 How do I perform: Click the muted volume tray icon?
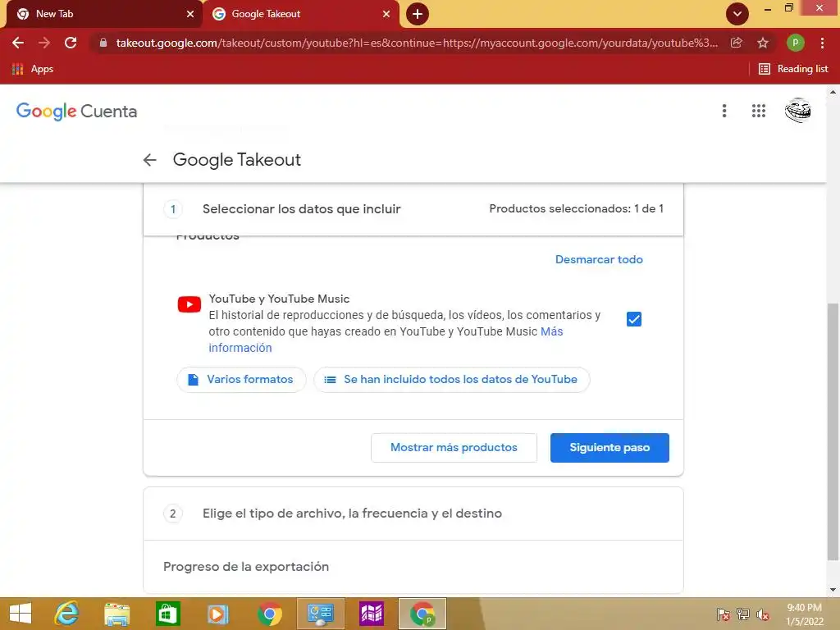click(763, 614)
